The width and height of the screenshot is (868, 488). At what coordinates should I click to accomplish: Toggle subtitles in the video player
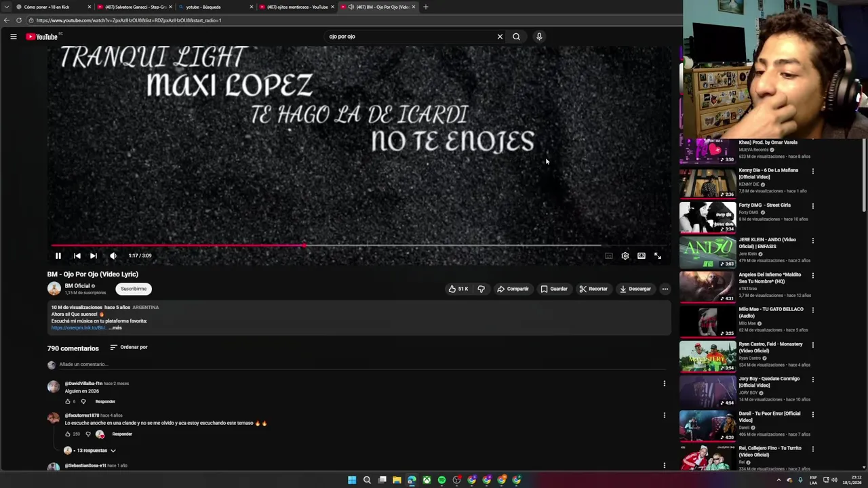609,256
